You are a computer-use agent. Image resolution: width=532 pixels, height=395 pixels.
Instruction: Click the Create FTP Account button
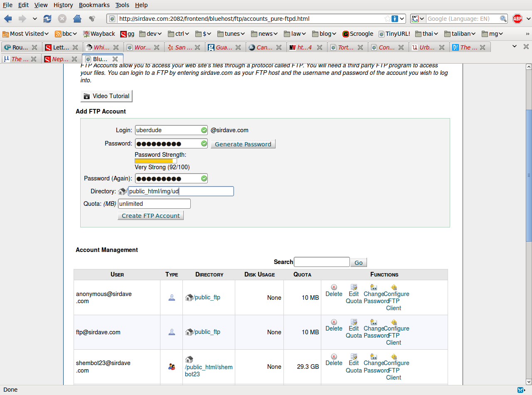150,216
